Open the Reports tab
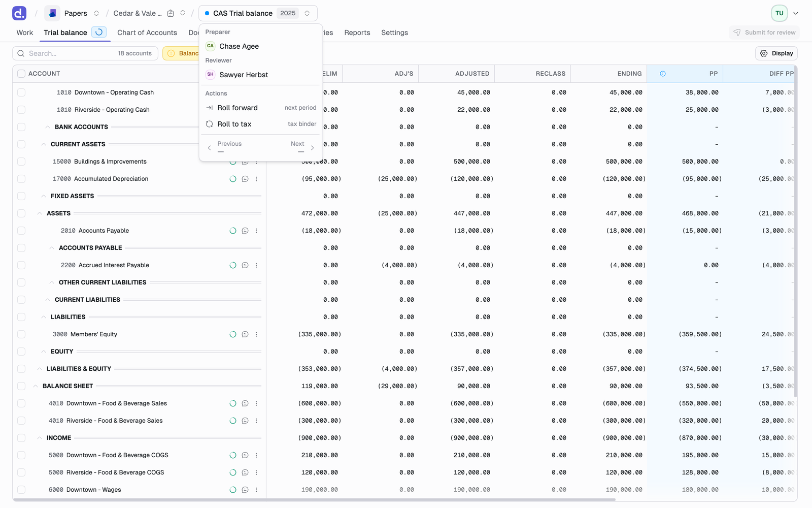Viewport: 812px width, 508px height. click(x=357, y=33)
